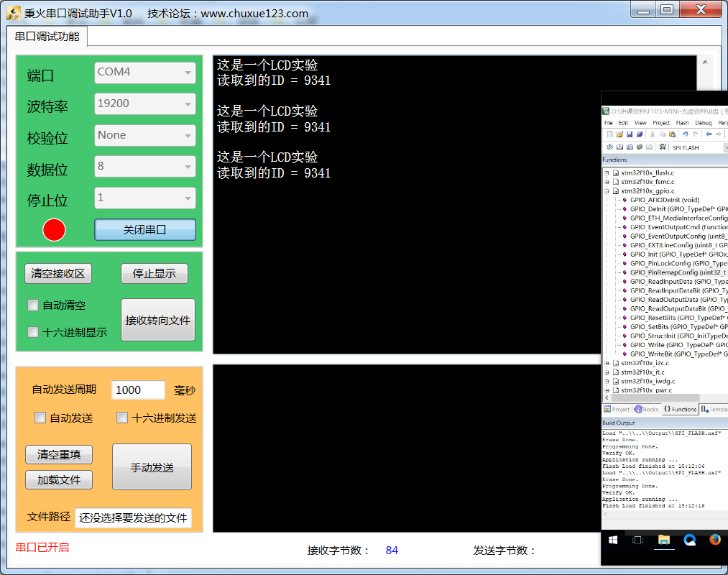Click the Open file folder icon
Screen dimensions: 728x575
pyautogui.click(x=619, y=134)
